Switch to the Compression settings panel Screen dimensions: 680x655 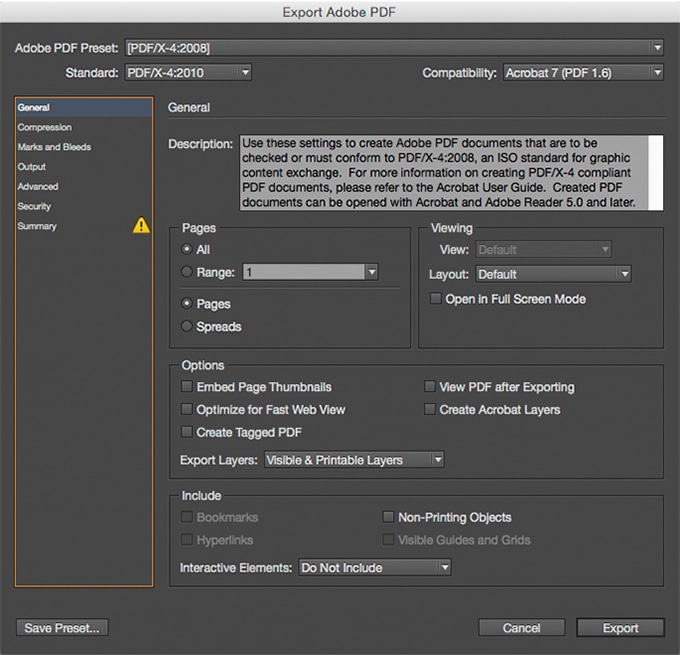pos(44,127)
